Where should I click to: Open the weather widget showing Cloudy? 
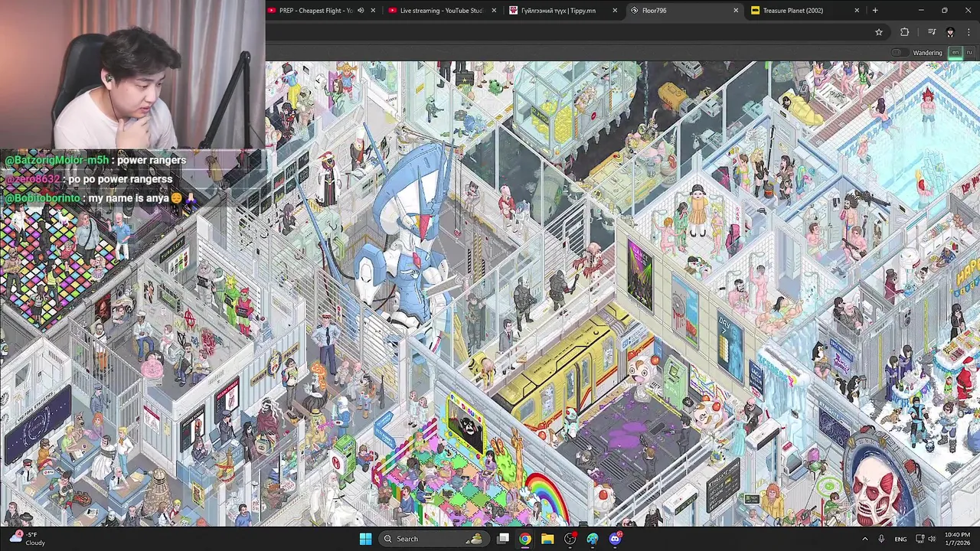(28, 539)
